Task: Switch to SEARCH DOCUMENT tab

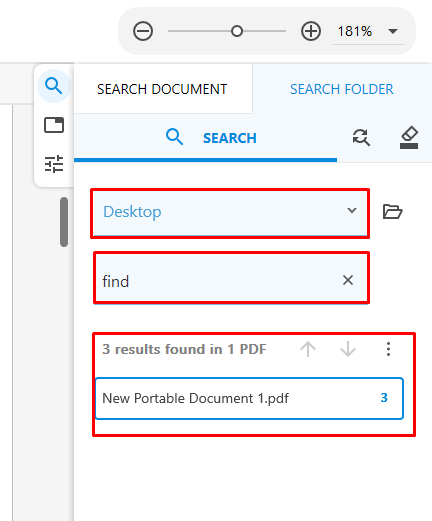Action: (x=162, y=89)
